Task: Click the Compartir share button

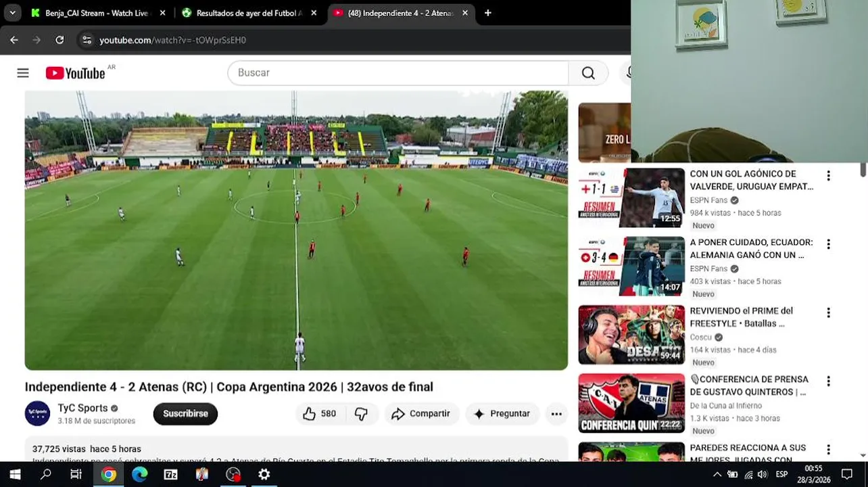Action: 421,413
